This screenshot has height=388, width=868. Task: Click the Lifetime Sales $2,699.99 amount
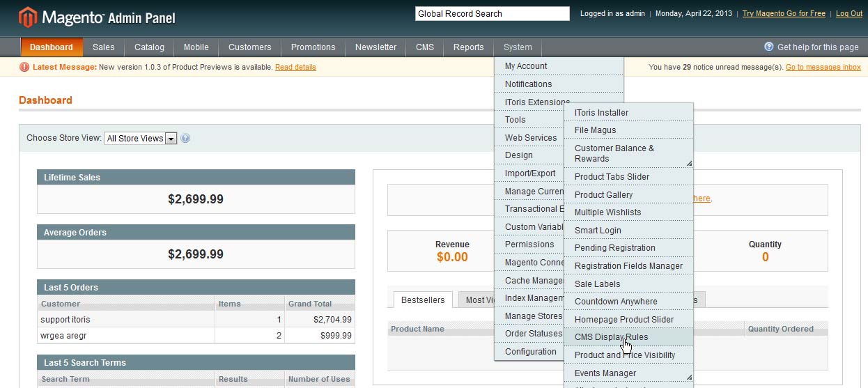click(x=196, y=199)
